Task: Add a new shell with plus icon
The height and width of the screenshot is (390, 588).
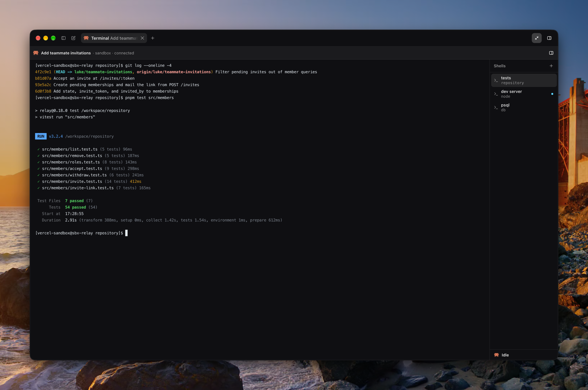Action: pos(551,66)
